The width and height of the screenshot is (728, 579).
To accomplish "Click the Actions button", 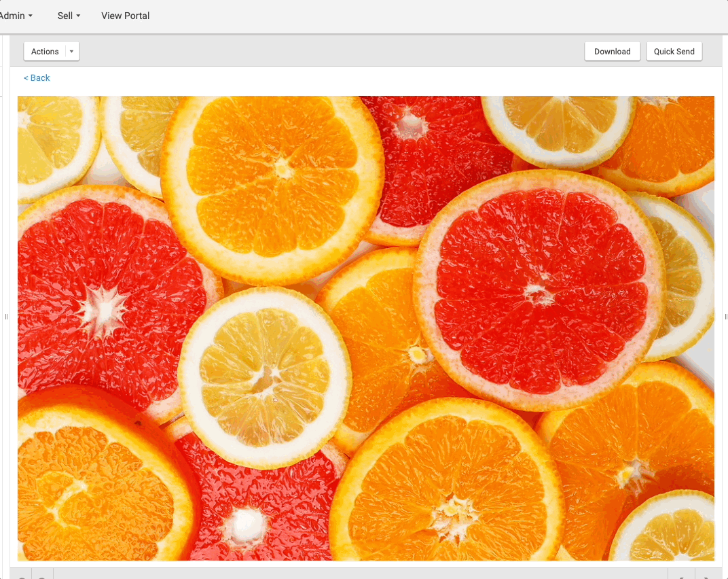I will point(45,52).
